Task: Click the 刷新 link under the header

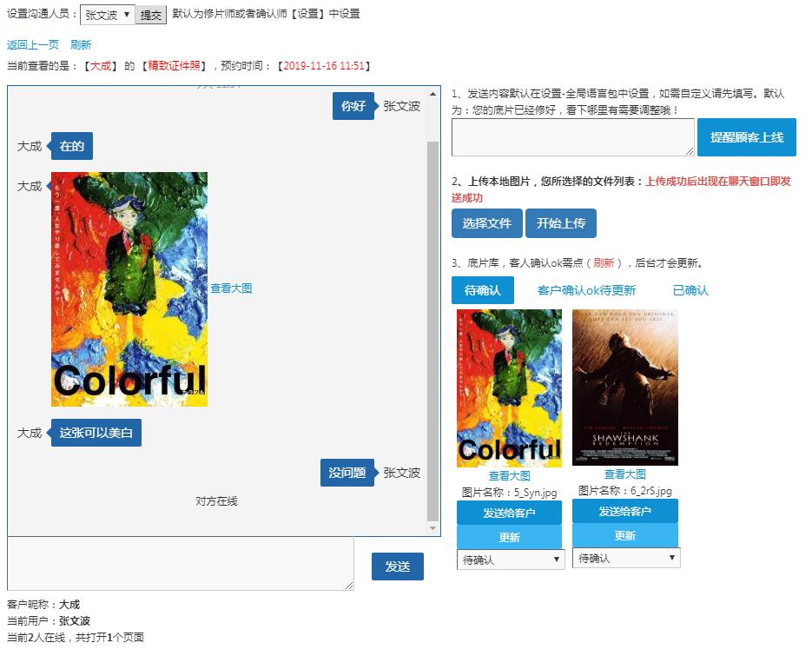Action: [x=81, y=45]
